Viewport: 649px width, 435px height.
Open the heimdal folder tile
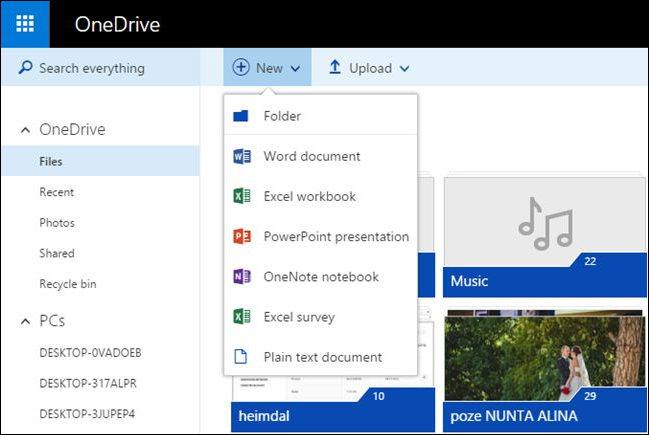[333, 416]
